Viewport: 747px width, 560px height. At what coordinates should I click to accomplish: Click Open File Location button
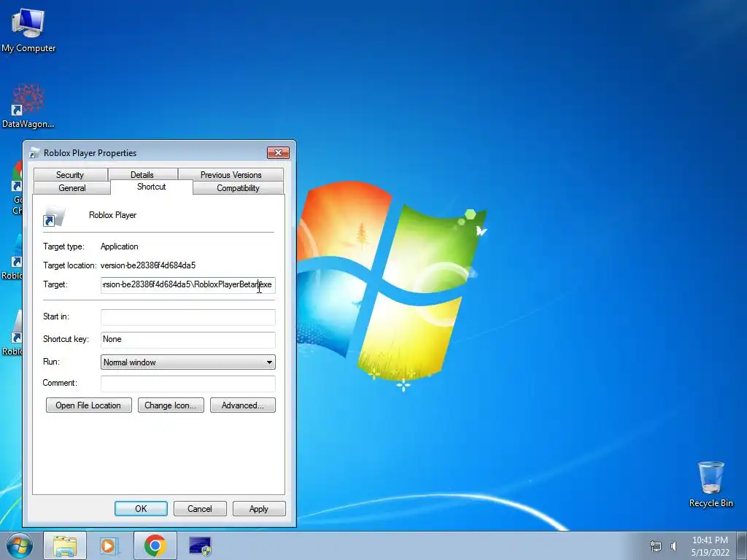click(x=88, y=405)
